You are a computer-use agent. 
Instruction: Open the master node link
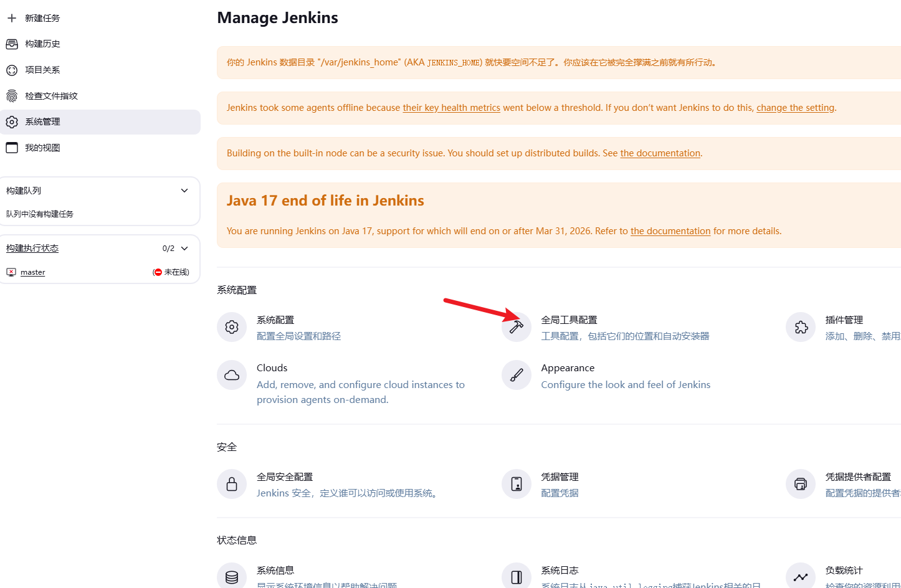tap(33, 272)
